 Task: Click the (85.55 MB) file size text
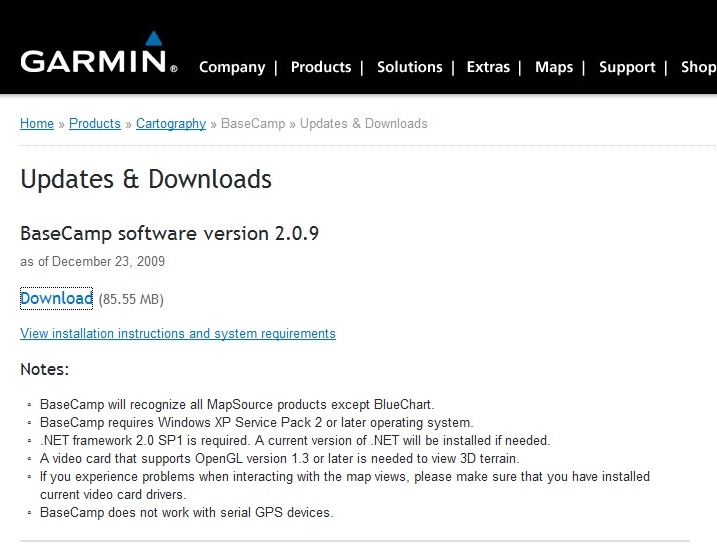click(x=131, y=299)
